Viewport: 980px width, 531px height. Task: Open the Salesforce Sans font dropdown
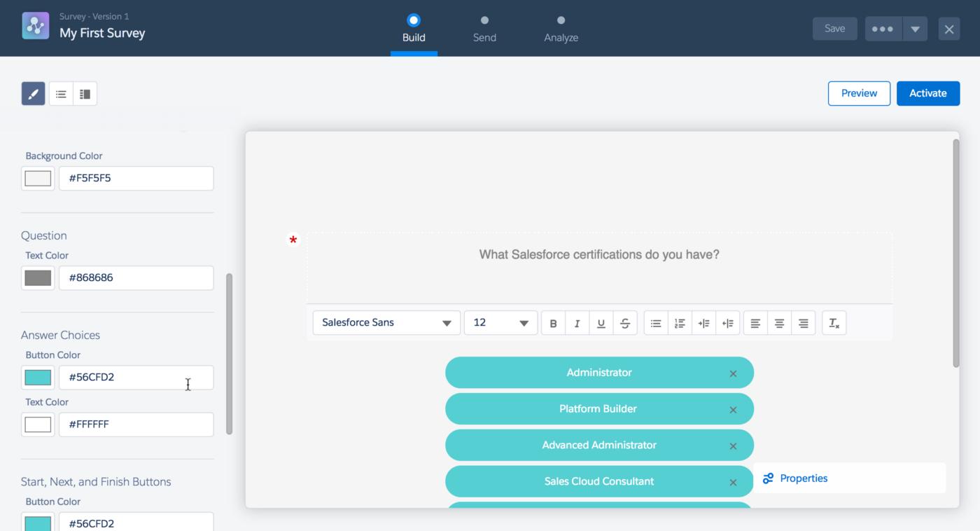coord(386,323)
